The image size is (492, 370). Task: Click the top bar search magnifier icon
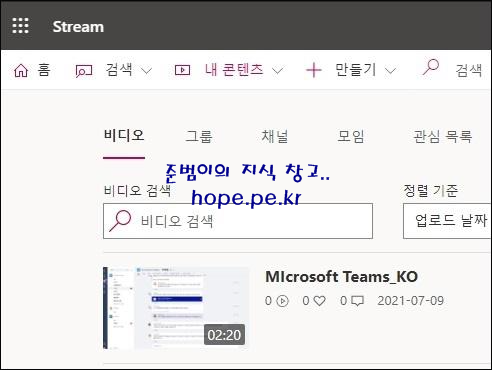point(431,67)
